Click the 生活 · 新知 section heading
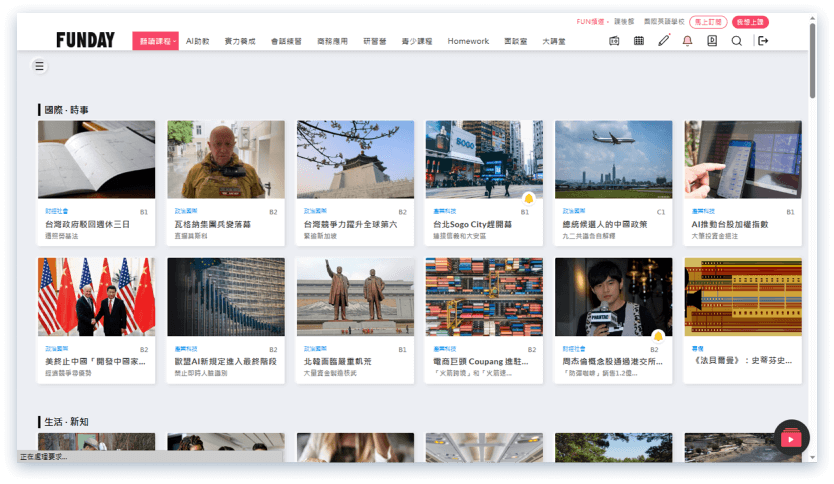This screenshot has width=834, height=484. coord(66,422)
